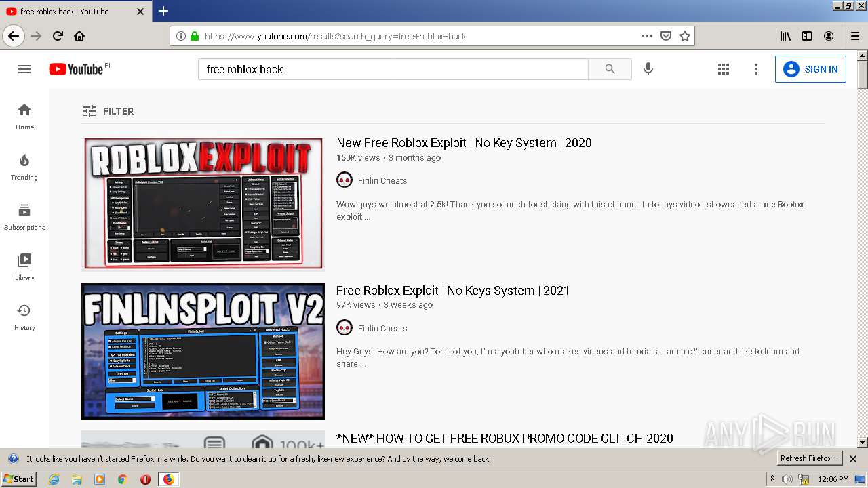868x488 pixels.
Task: Open the Firefox account icon
Action: [x=829, y=36]
